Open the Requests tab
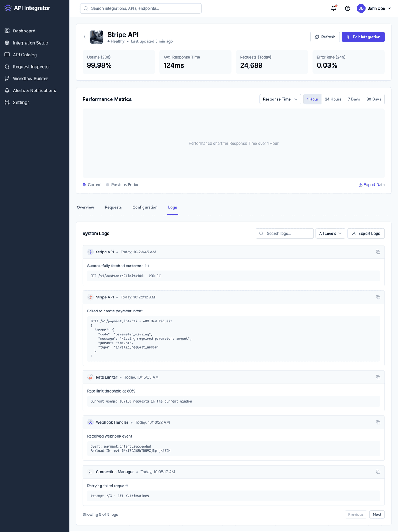The height and width of the screenshot is (532, 398). tap(113, 207)
